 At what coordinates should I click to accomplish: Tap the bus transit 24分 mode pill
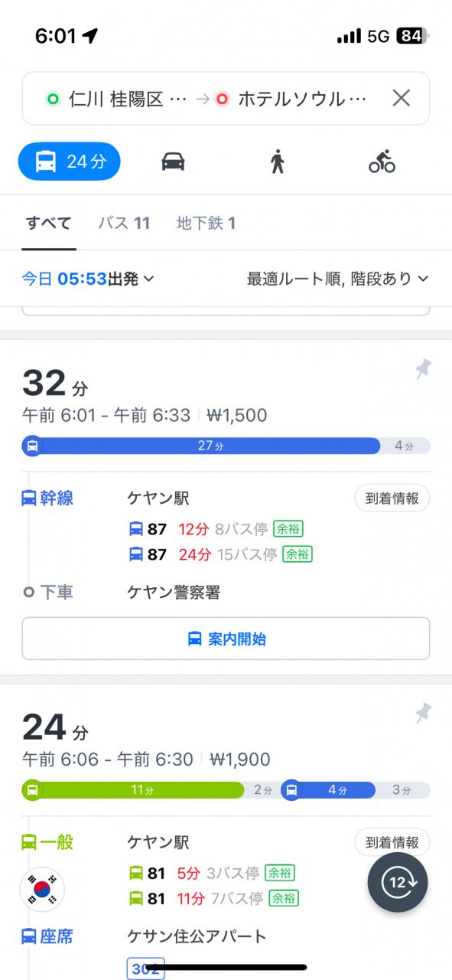pyautogui.click(x=70, y=162)
